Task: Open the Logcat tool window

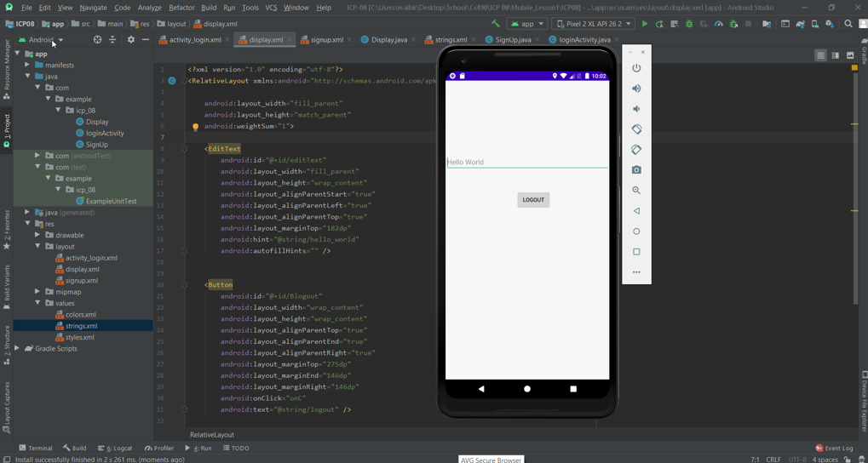Action: click(115, 448)
